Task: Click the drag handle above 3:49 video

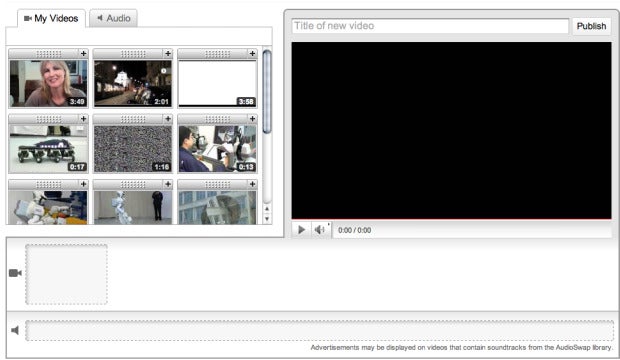Action: (x=49, y=53)
